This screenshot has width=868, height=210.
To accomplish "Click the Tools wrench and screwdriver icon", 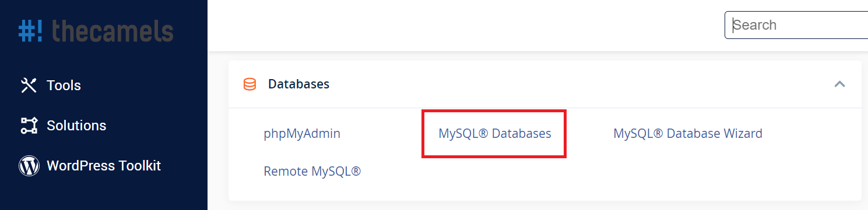I will point(29,86).
